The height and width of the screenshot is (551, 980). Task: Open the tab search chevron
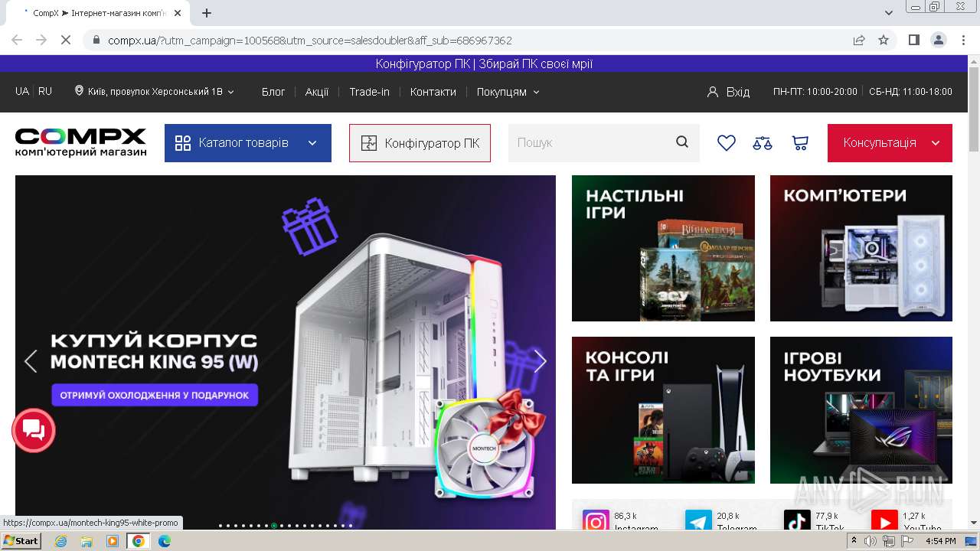pos(889,13)
